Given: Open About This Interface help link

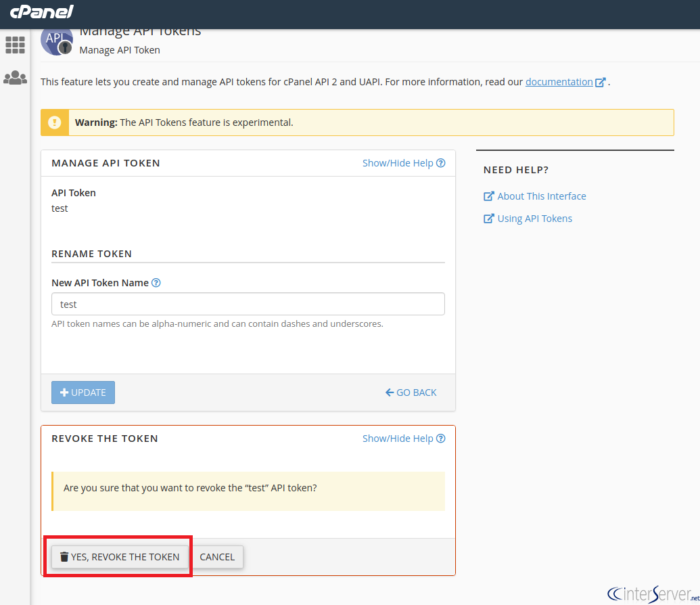Looking at the screenshot, I should [534, 196].
